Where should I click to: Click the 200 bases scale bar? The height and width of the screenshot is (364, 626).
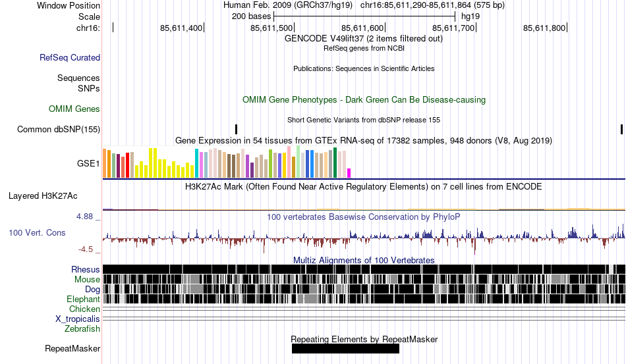point(364,16)
